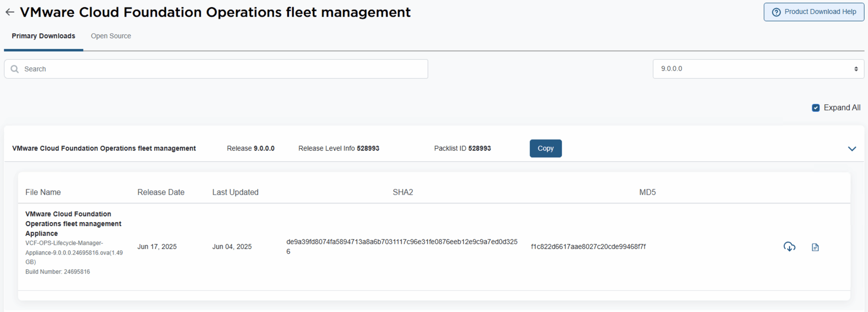The image size is (868, 312).
Task: Collapse the fleet management release section chevron
Action: pyautogui.click(x=852, y=149)
